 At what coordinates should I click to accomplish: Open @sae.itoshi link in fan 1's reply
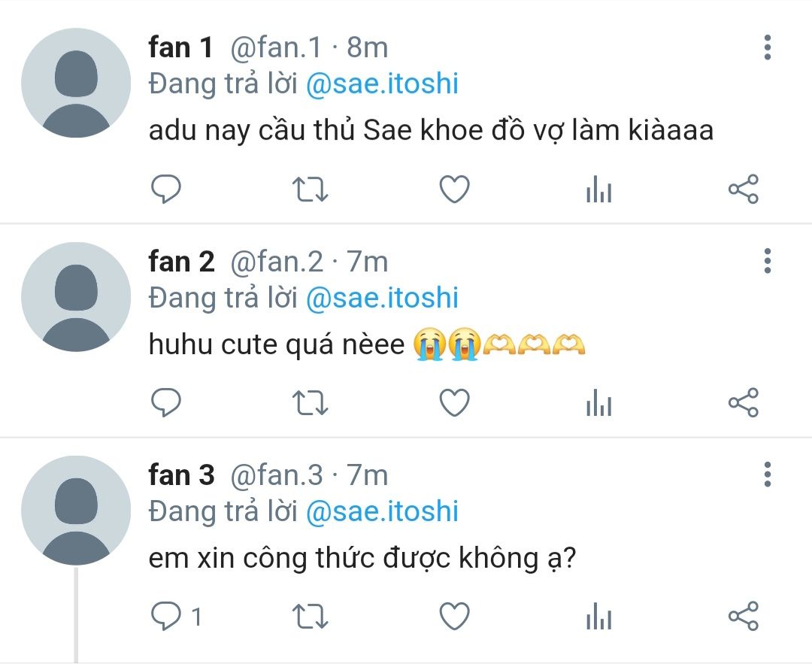(x=382, y=84)
